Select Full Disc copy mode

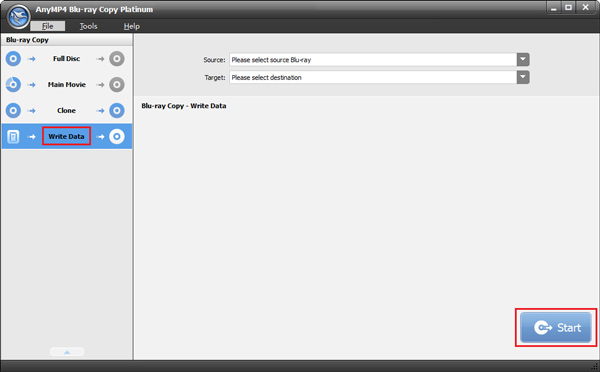67,59
